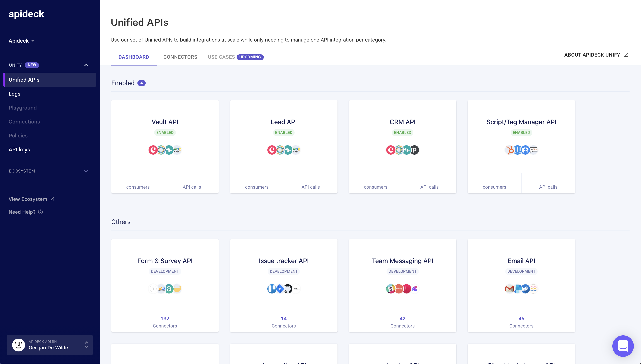Click the help question mark icon
The width and height of the screenshot is (641, 364).
(x=40, y=212)
